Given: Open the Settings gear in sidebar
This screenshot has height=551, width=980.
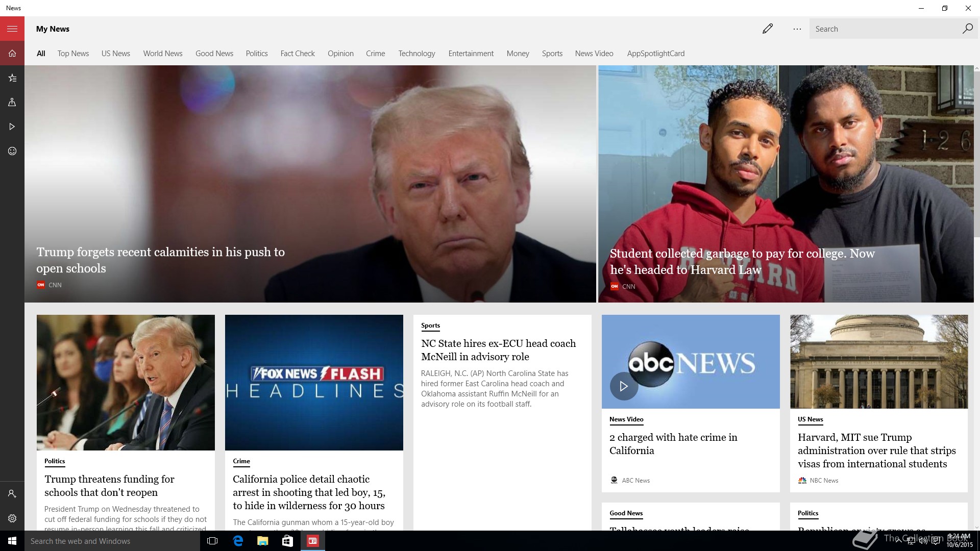Looking at the screenshot, I should click(12, 518).
